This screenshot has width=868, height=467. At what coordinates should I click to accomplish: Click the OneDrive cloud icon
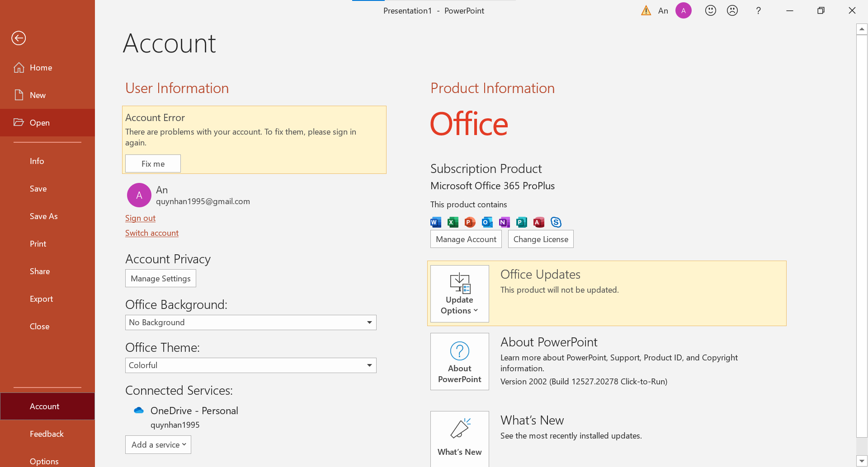139,410
